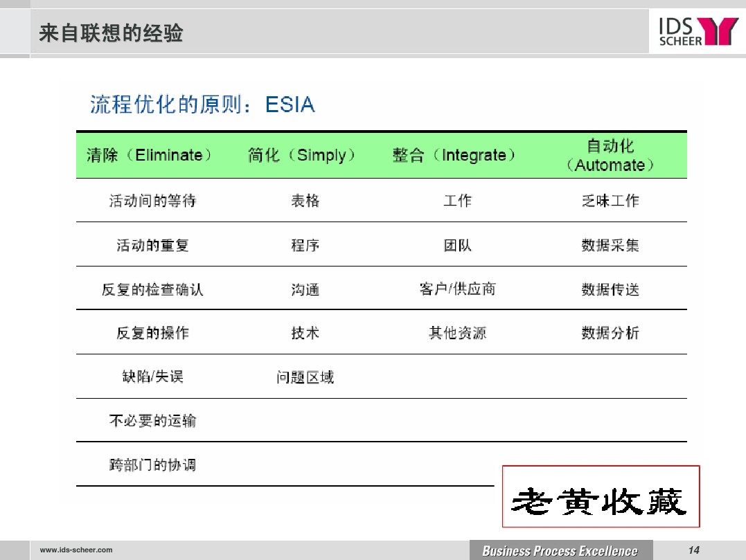Select the cell 活动间的等待

[152, 201]
